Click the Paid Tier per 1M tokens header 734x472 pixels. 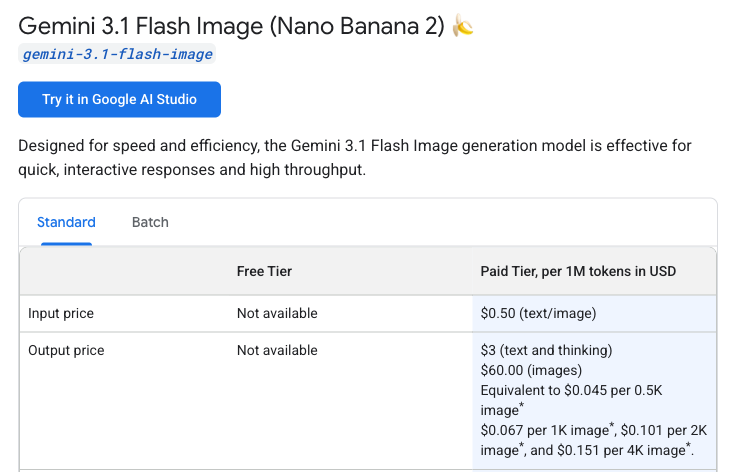(578, 271)
